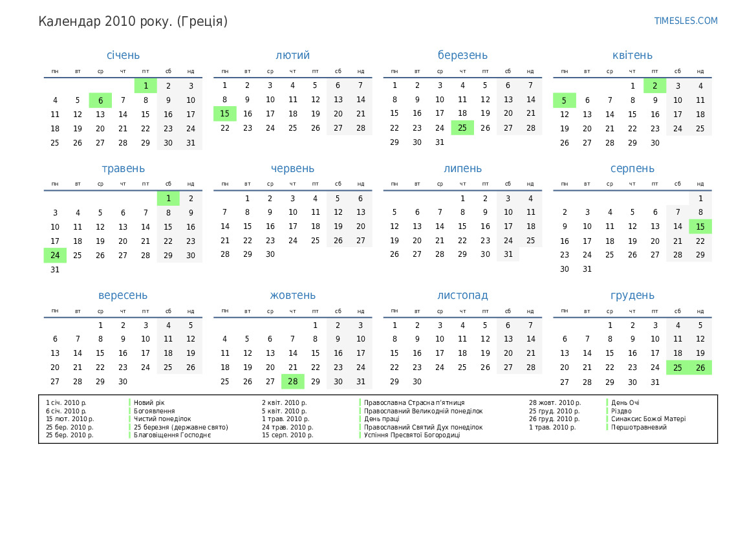Select the "жовтень" month heading
The image size is (756, 535).
[293, 295]
